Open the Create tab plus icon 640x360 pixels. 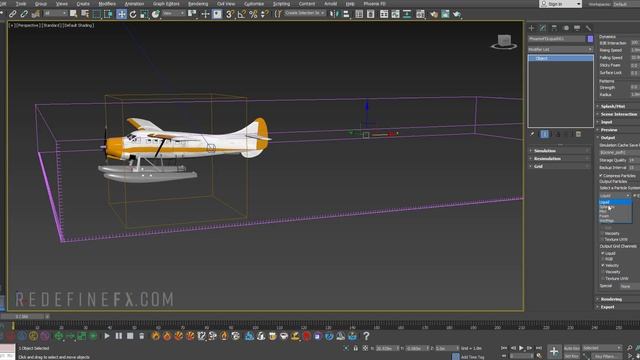tap(531, 28)
